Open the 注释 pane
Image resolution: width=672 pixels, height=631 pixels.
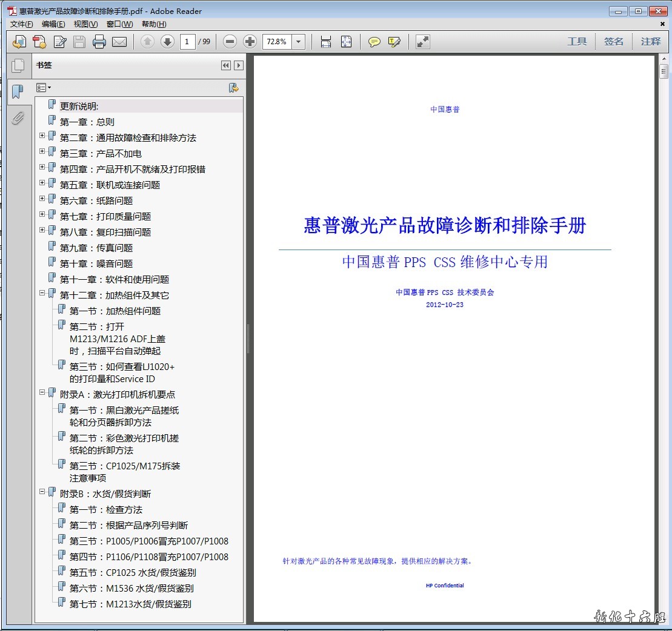click(651, 42)
